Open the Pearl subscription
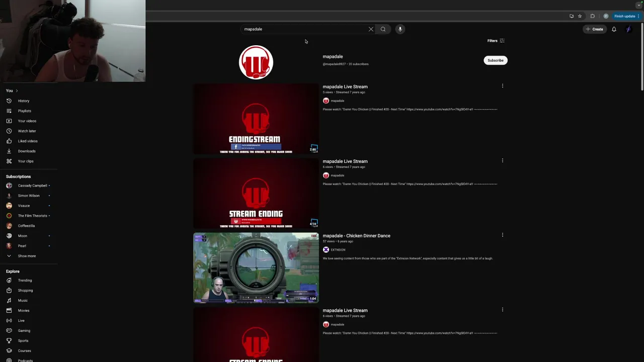This screenshot has height=362, width=644. click(29, 246)
